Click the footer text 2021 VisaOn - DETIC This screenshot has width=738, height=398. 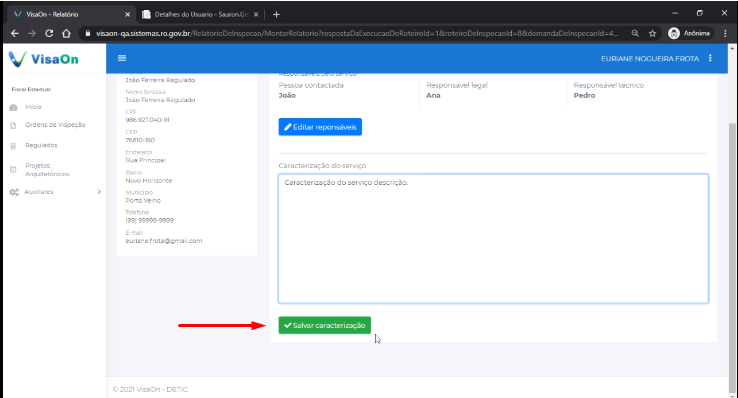pos(150,390)
